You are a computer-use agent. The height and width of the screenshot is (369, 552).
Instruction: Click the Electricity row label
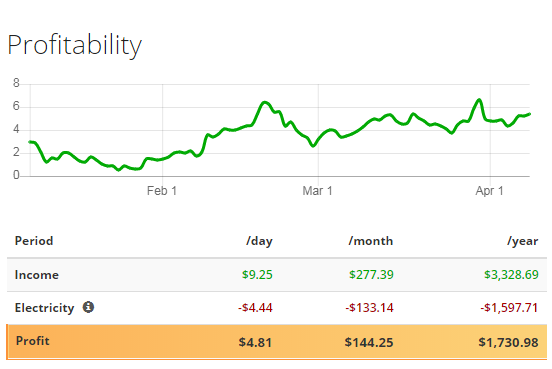(x=45, y=308)
